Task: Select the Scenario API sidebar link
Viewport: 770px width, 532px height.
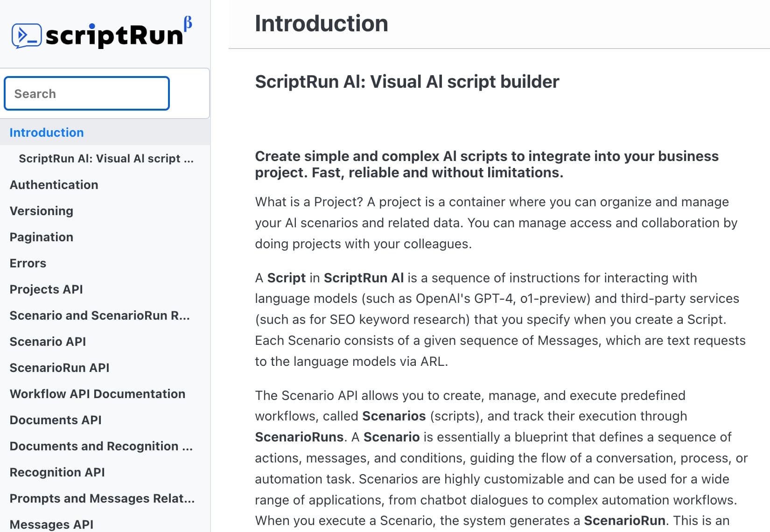Action: [x=48, y=342]
